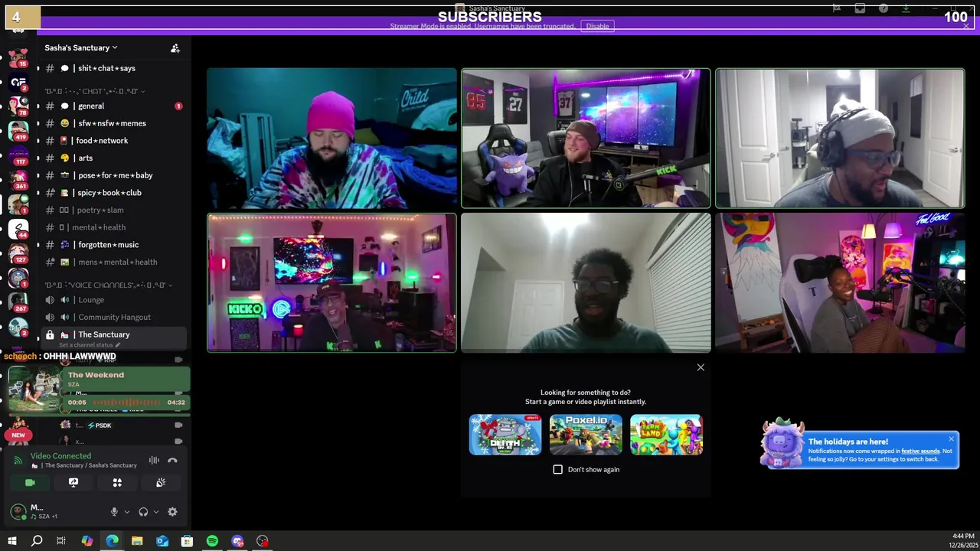Disconnect from voice with the phone icon

click(172, 460)
